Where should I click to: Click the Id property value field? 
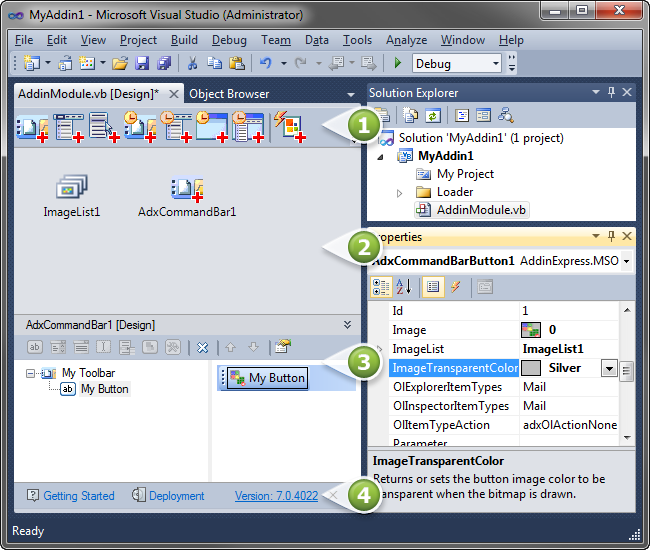click(568, 311)
